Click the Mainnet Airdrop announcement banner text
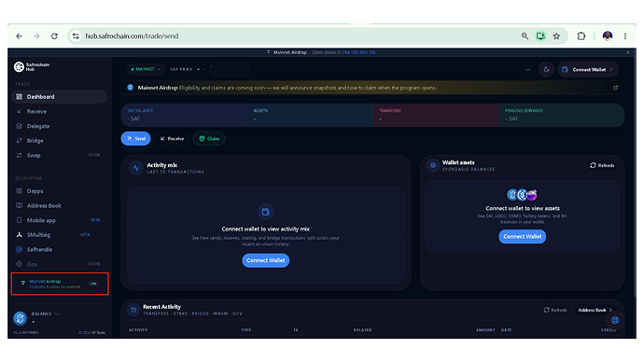The image size is (644, 362). 287,88
